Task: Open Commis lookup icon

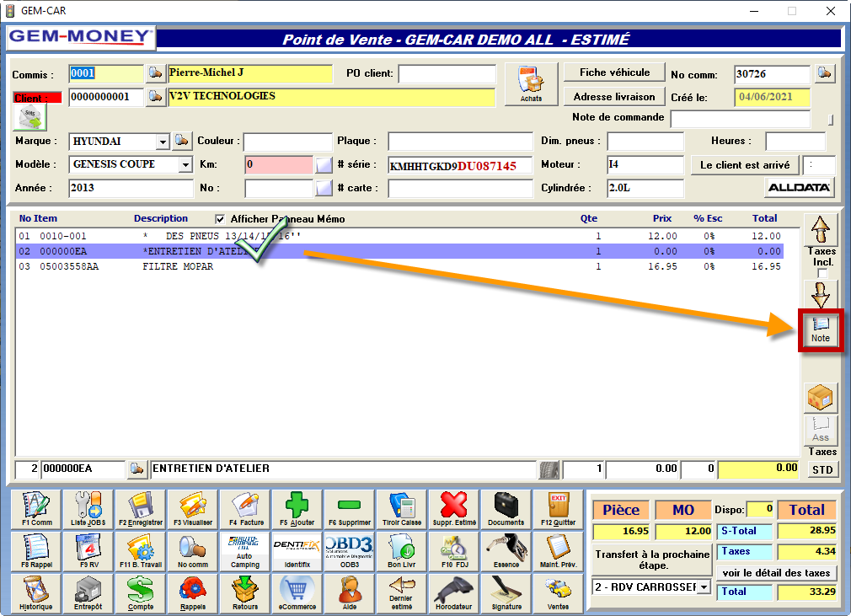Action: [x=156, y=72]
